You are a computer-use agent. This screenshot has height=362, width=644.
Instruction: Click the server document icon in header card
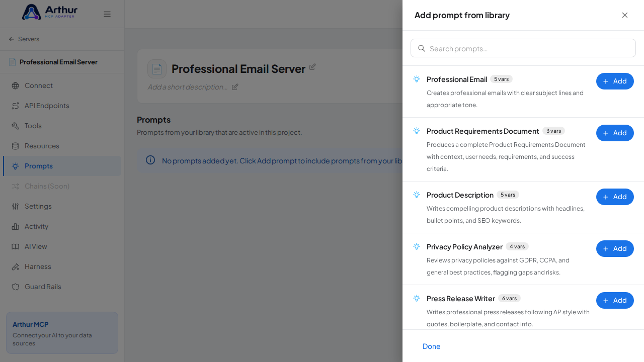pyautogui.click(x=157, y=69)
